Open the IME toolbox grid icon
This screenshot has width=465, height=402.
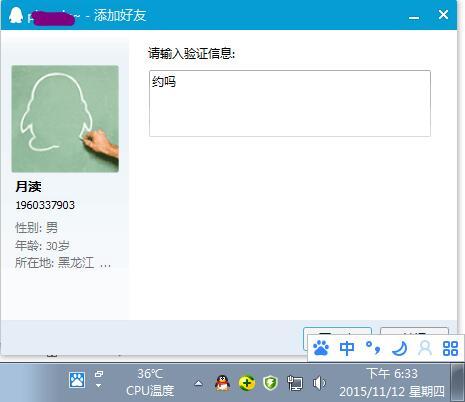click(450, 349)
